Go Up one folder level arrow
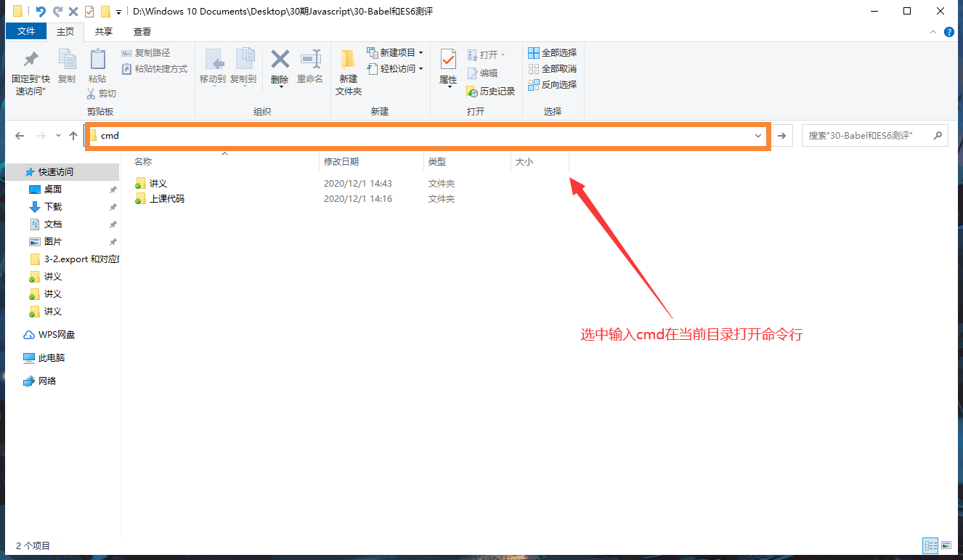The image size is (963, 560). 73,136
